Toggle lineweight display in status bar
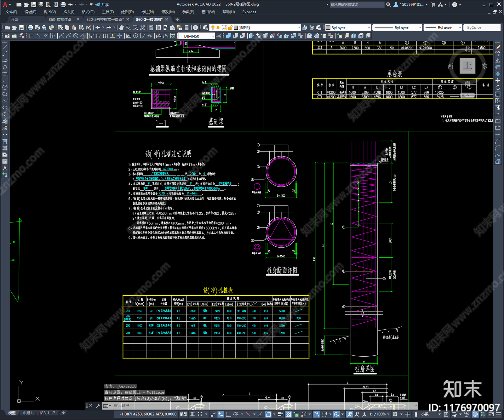The width and height of the screenshot is (504, 420). (x=280, y=414)
